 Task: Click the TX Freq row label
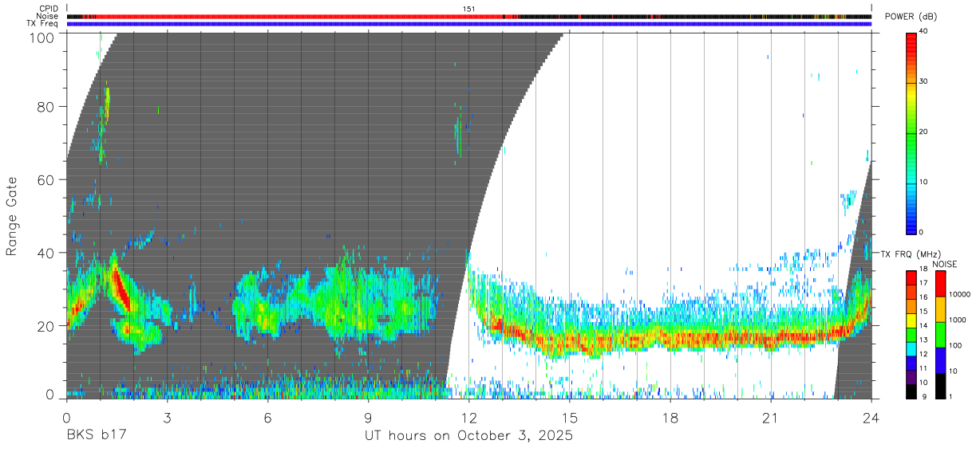point(43,23)
